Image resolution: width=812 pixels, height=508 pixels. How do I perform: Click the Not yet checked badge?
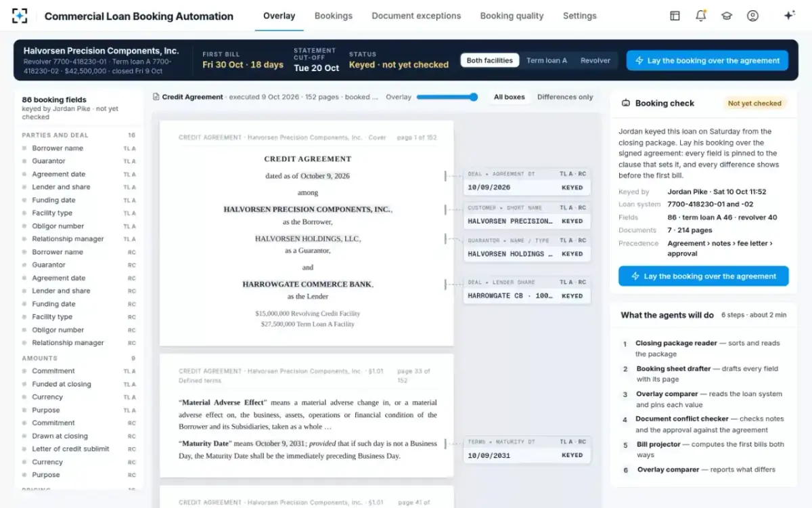point(754,104)
